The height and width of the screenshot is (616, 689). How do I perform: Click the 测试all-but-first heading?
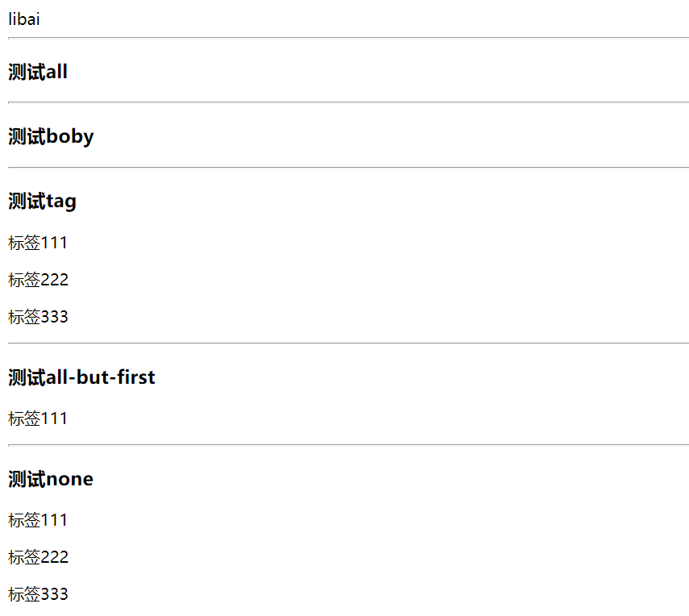(81, 377)
